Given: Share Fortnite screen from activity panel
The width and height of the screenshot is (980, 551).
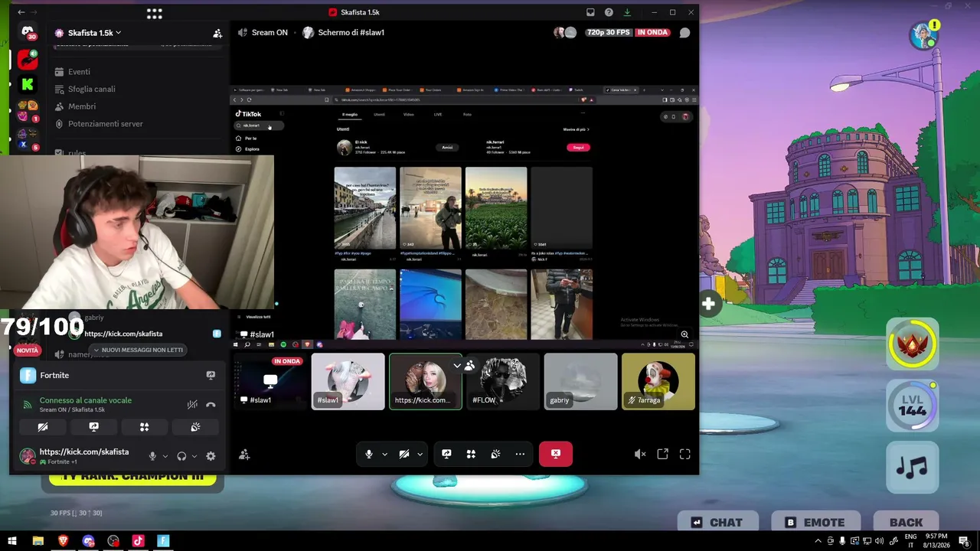Looking at the screenshot, I should coord(211,375).
